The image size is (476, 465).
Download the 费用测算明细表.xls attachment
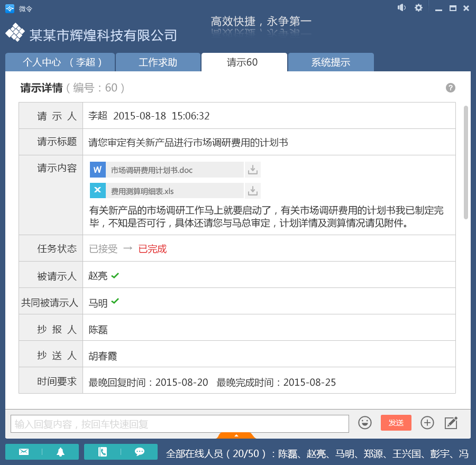253,191
